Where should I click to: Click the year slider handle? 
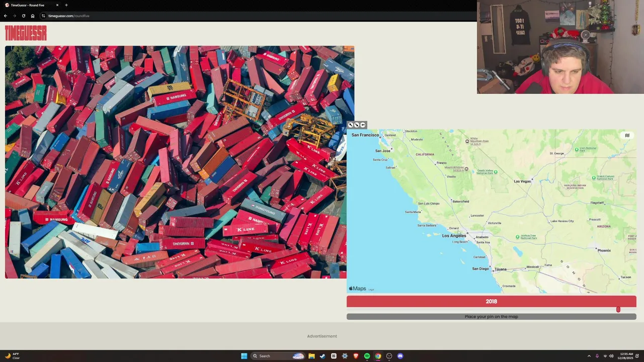coord(618,309)
